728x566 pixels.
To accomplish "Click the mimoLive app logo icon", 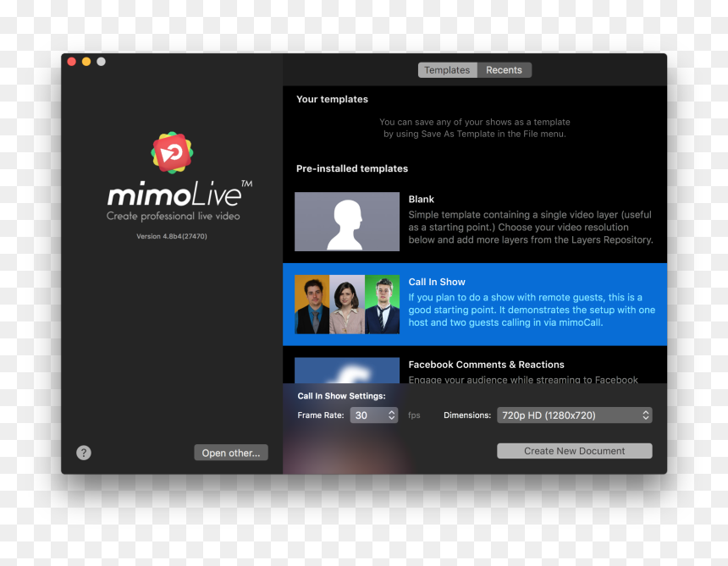I will [172, 152].
